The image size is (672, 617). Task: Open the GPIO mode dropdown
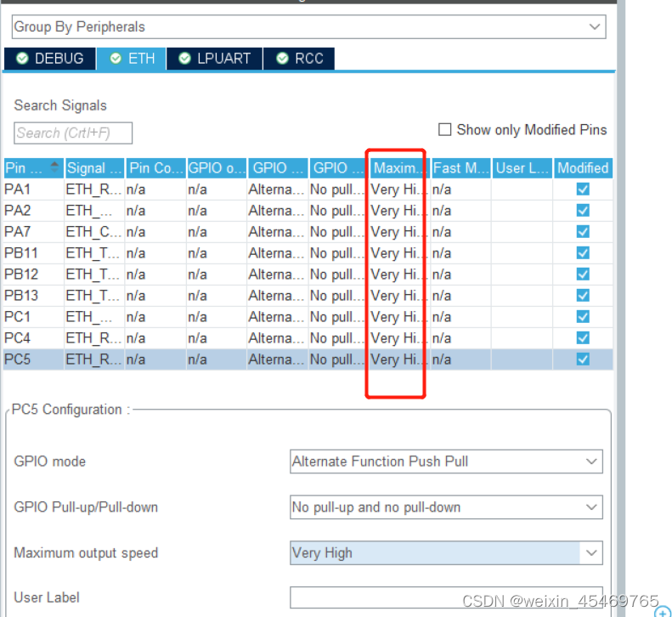pos(446,461)
